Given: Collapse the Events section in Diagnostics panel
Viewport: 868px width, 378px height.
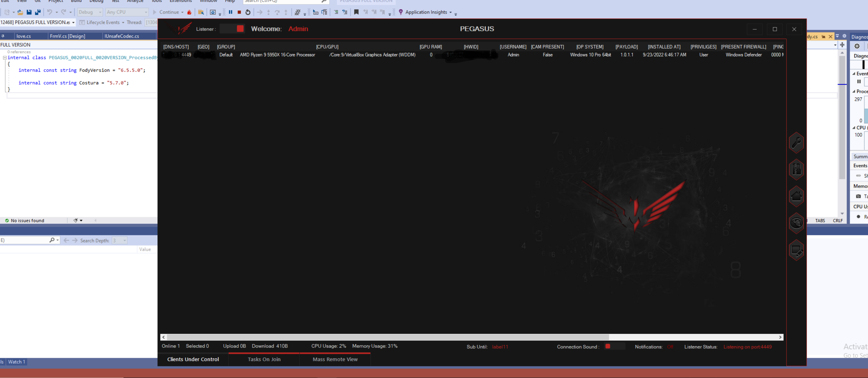Looking at the screenshot, I should [854, 74].
